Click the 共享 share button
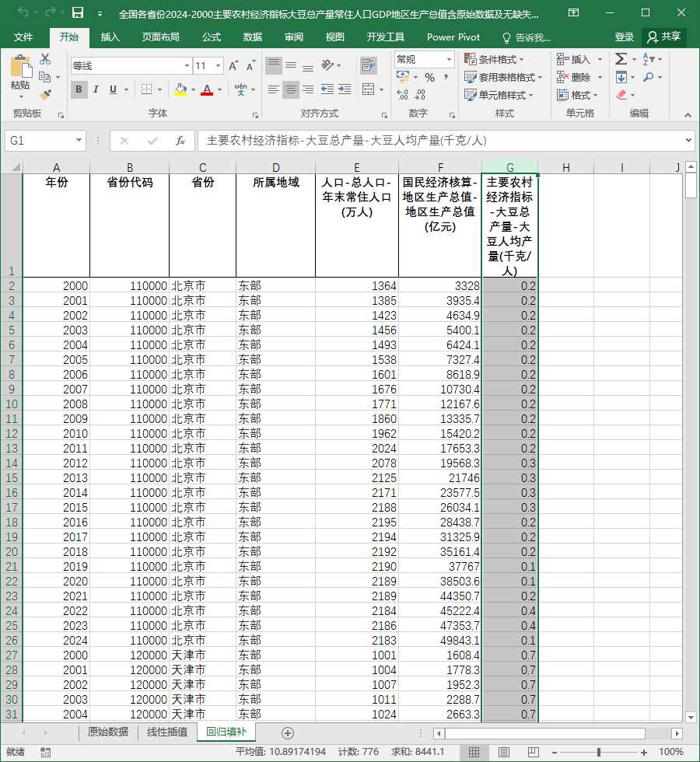This screenshot has width=700, height=762. click(x=664, y=37)
